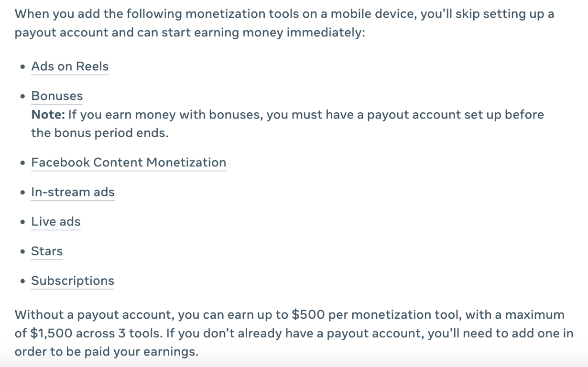588x367 pixels.
Task: Click the bullet next to Live ads
Action: (23, 223)
